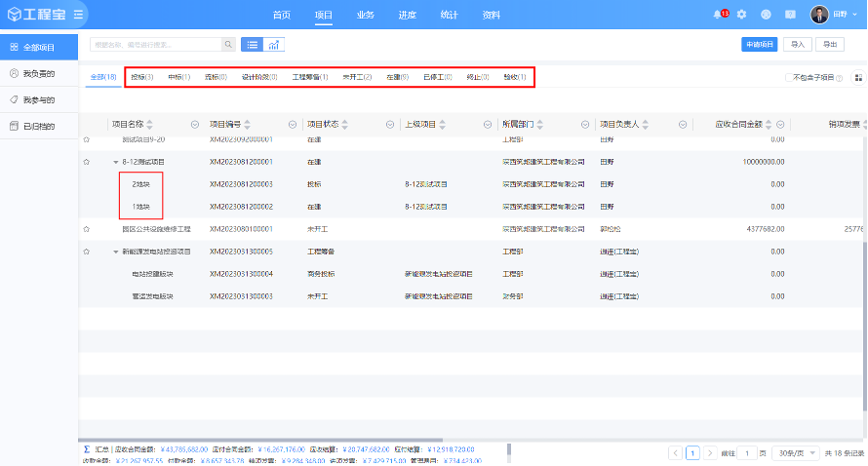The height and width of the screenshot is (466, 868).
Task: Star the 新能源发电站投资项目 row
Action: [x=87, y=252]
